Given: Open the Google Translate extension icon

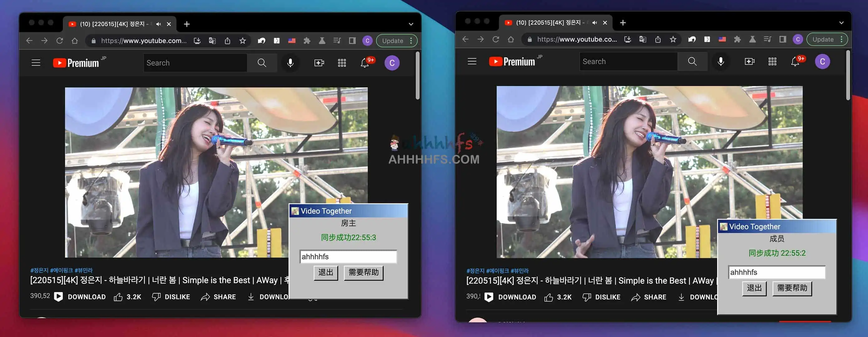Looking at the screenshot, I should (212, 40).
